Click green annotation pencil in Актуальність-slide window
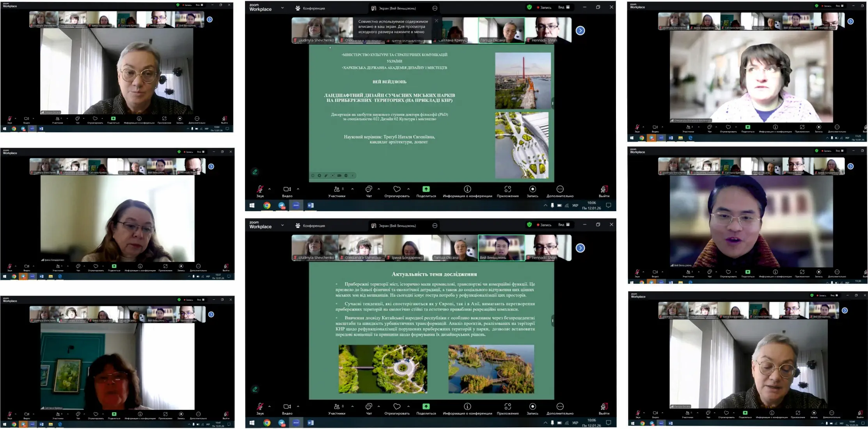Screen dimensions: 868x429 tap(255, 389)
